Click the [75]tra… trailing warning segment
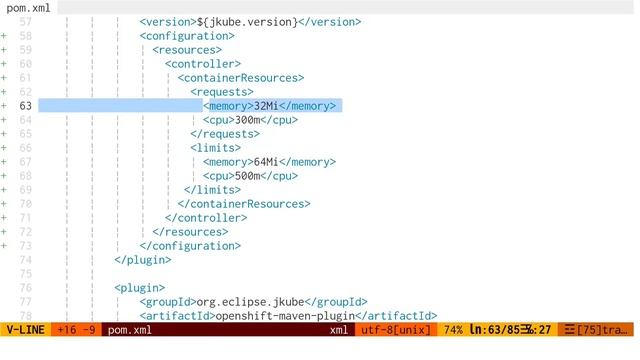 click(x=596, y=329)
